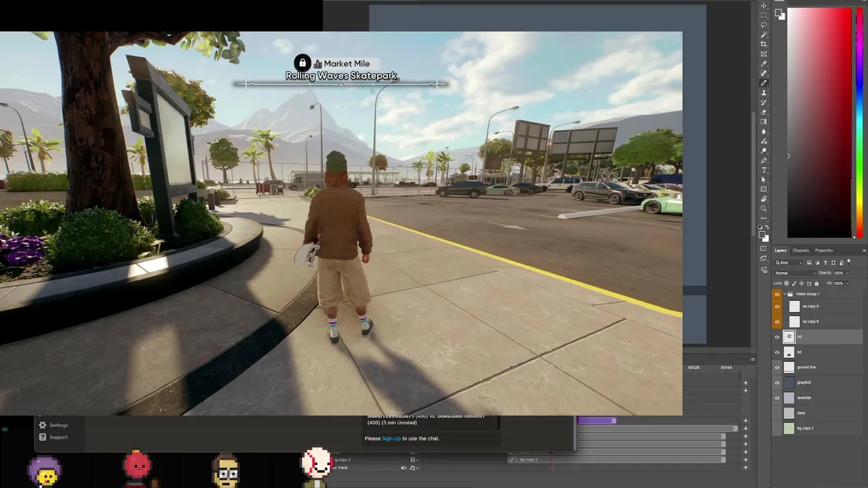Select the Frame tool
The height and width of the screenshot is (488, 868).
coord(764,54)
